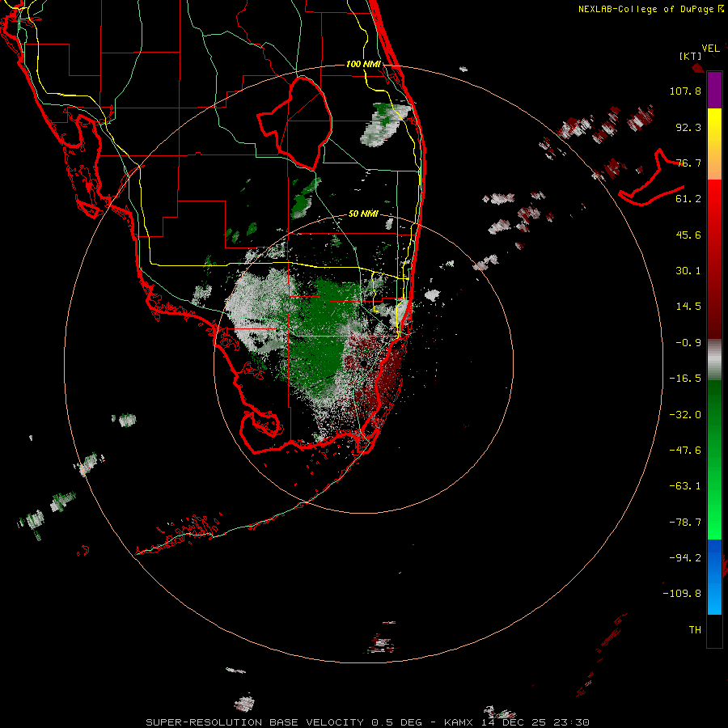
Task: Select the -109.8 legend value
Action: (682, 594)
